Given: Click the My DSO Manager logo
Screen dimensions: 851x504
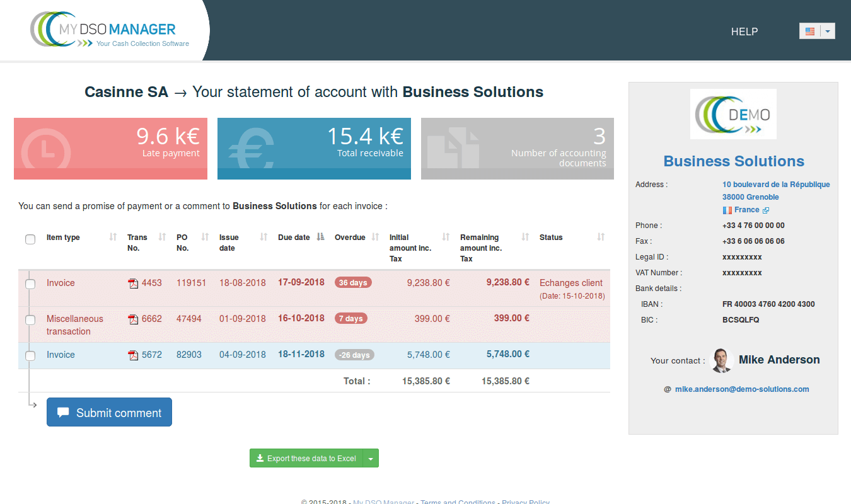Looking at the screenshot, I should click(110, 30).
